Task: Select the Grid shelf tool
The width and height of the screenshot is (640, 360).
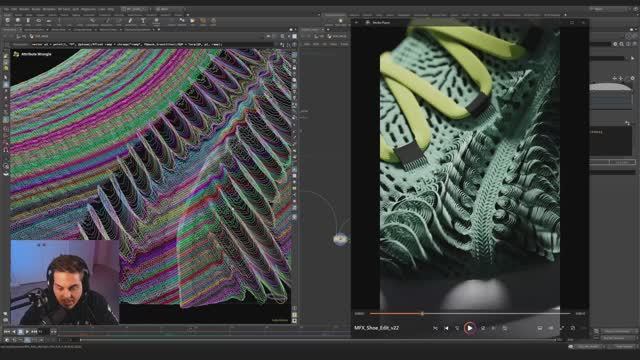Action: (49, 21)
